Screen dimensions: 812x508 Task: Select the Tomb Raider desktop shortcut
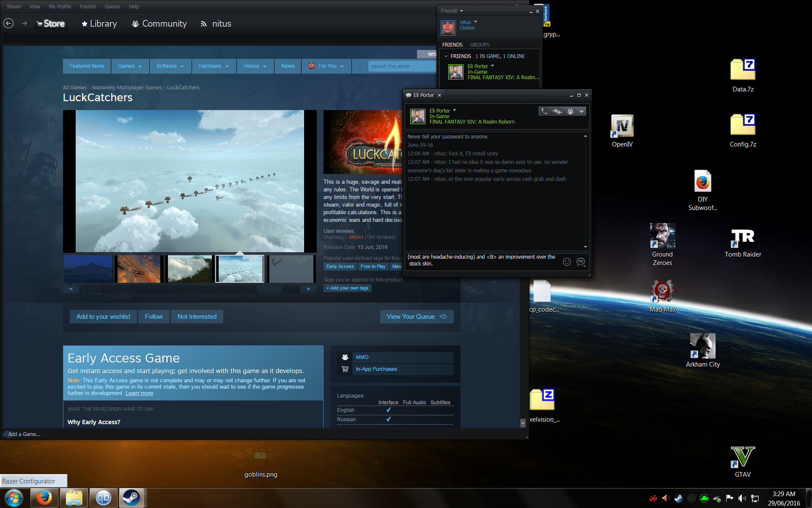click(x=743, y=243)
